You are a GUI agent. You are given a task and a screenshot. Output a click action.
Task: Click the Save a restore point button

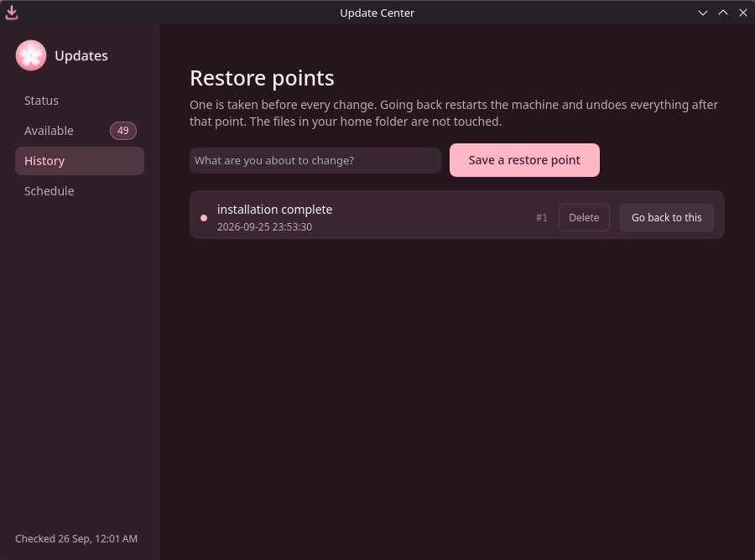click(x=524, y=160)
